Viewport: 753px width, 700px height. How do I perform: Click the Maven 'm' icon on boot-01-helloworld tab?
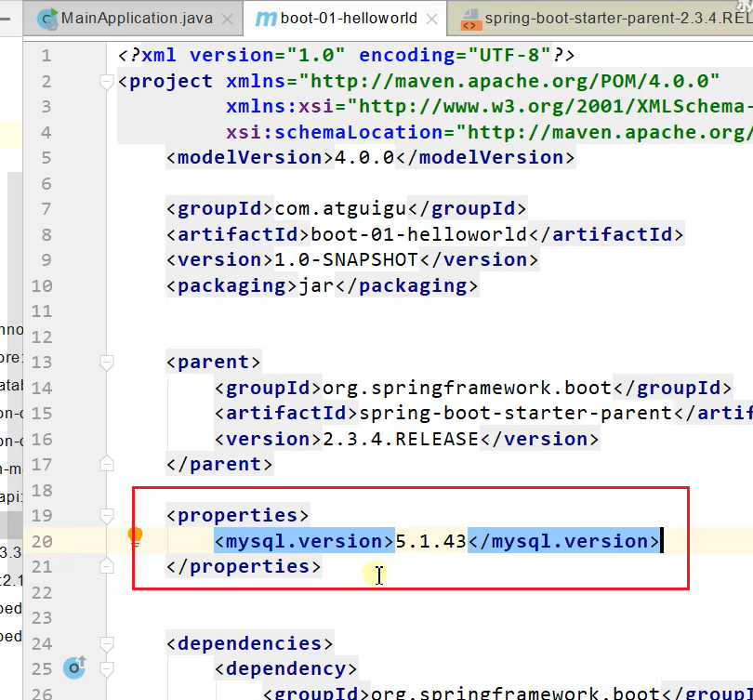(265, 19)
